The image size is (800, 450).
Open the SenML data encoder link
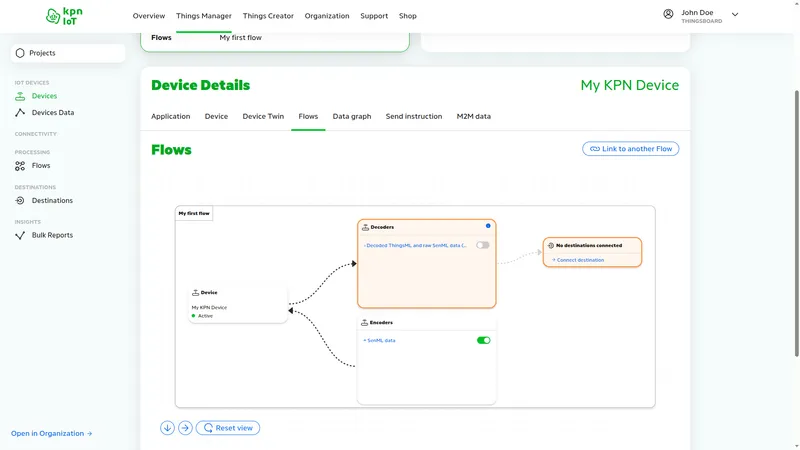click(x=379, y=340)
